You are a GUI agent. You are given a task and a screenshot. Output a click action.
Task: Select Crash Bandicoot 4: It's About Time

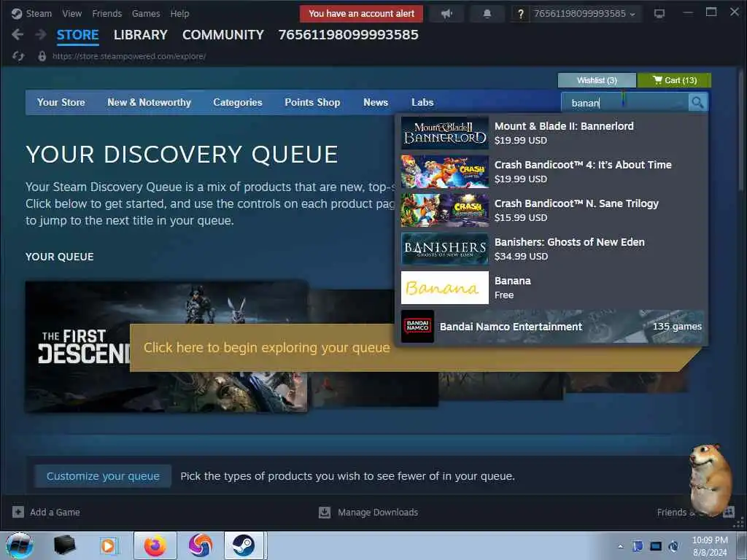[551, 171]
